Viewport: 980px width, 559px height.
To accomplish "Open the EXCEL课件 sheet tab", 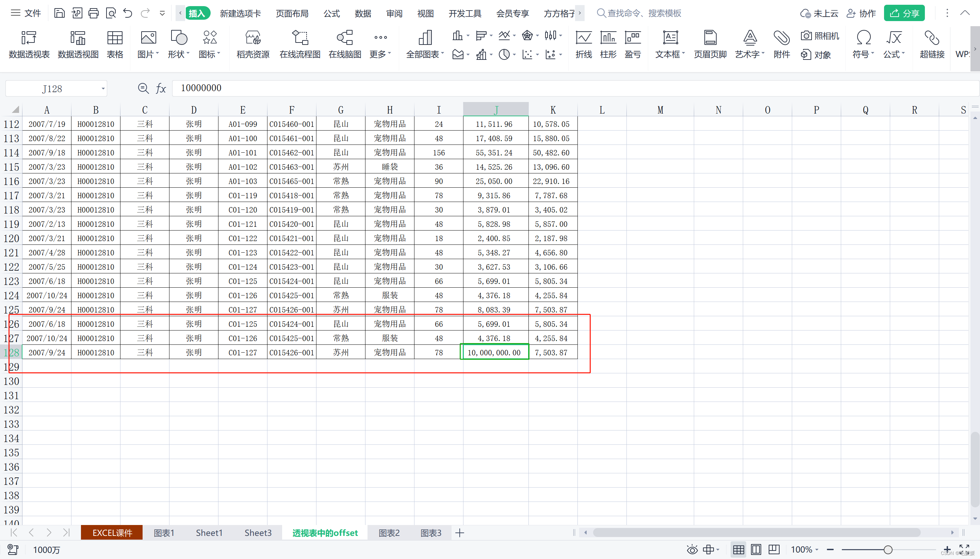I will click(x=112, y=532).
